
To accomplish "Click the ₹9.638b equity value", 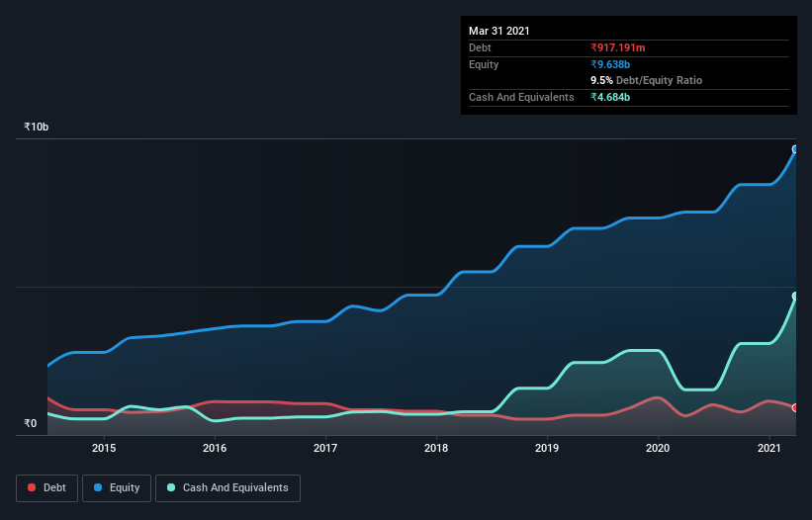I will [x=610, y=64].
